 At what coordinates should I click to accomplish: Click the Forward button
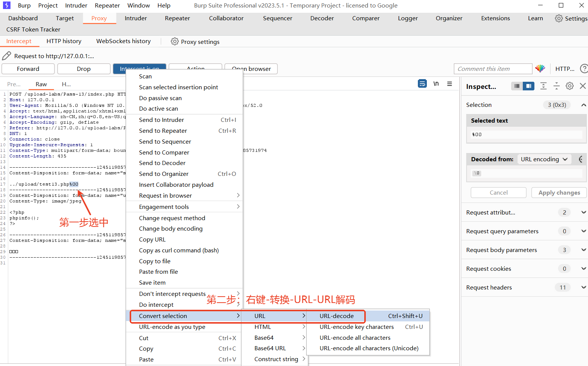pos(28,69)
